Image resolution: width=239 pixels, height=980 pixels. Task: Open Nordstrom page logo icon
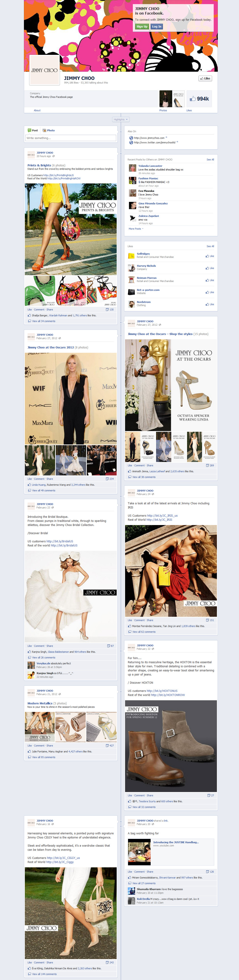point(131,304)
